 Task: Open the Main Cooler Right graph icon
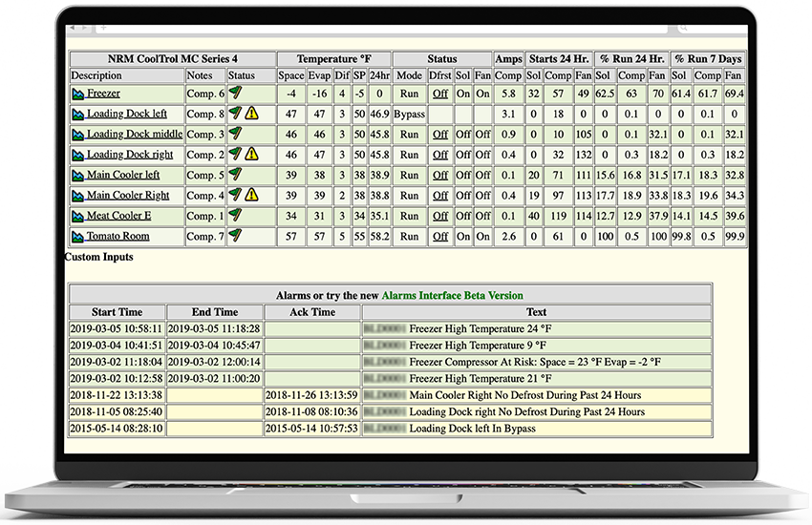tap(77, 196)
